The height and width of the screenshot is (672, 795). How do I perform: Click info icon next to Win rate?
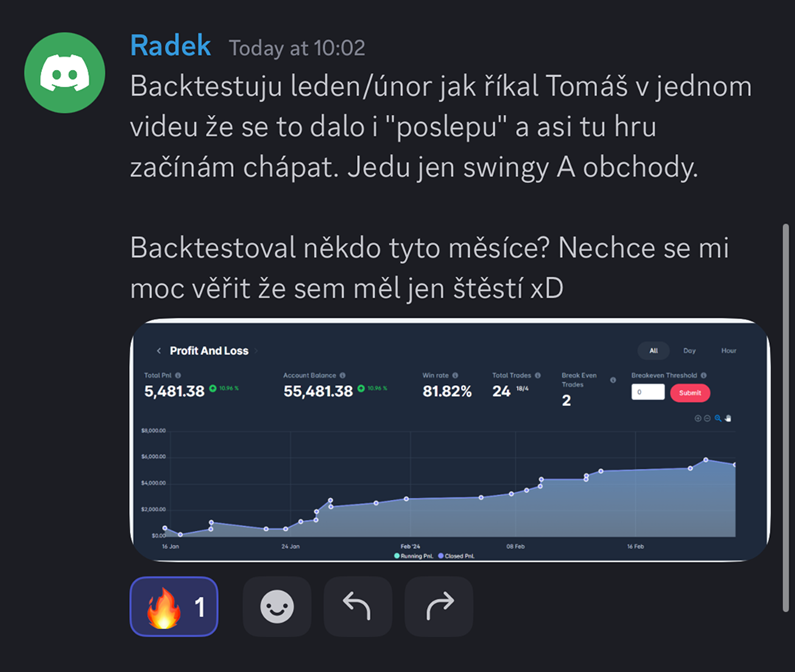tap(456, 375)
